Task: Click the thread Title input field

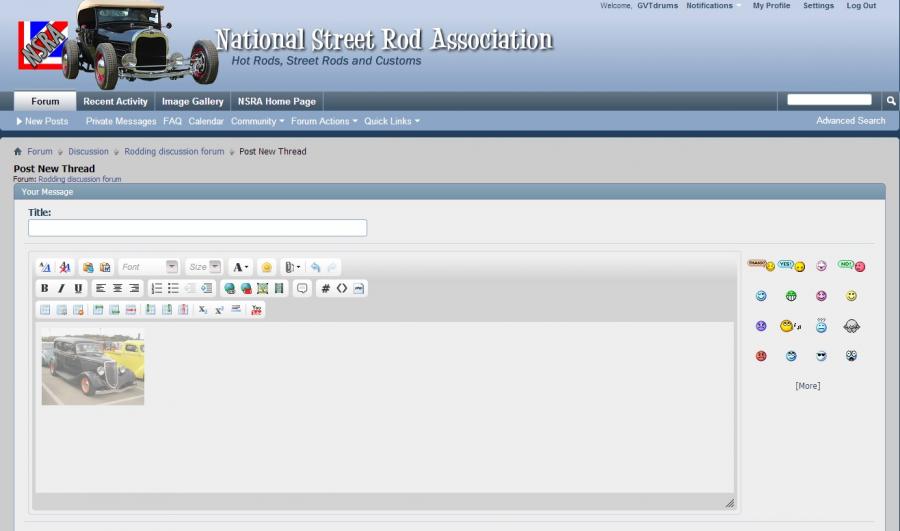Action: [197, 228]
